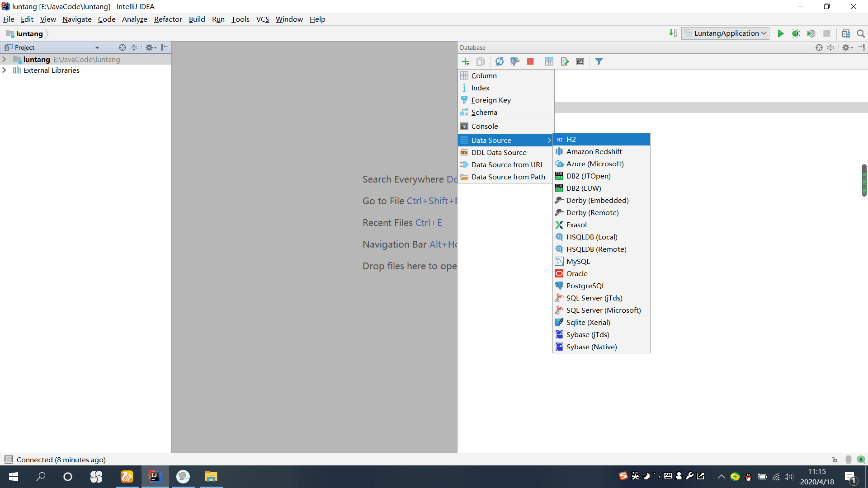868x488 pixels.
Task: Click the red Stop icon in Database toolbar
Action: click(530, 62)
